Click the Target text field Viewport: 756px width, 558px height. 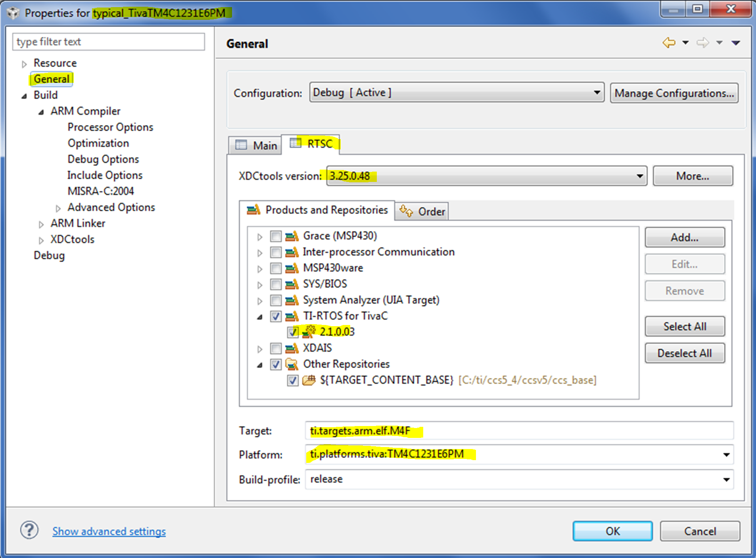tap(519, 431)
